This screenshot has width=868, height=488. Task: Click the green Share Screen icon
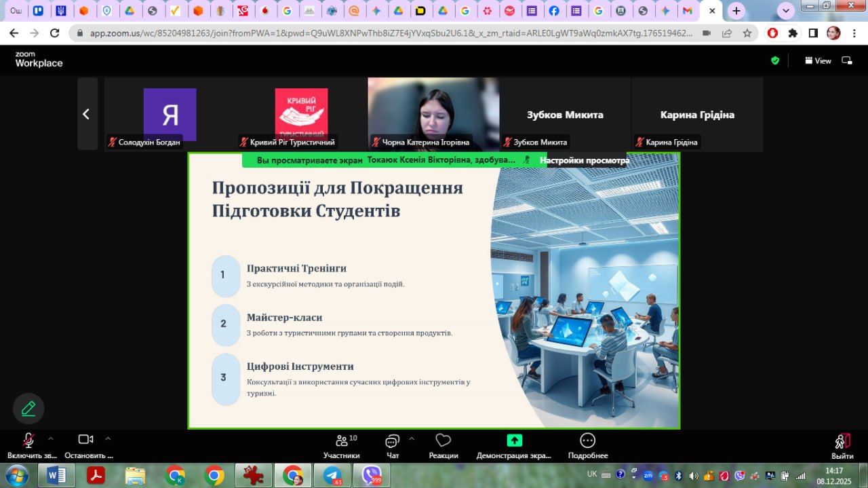[514, 440]
